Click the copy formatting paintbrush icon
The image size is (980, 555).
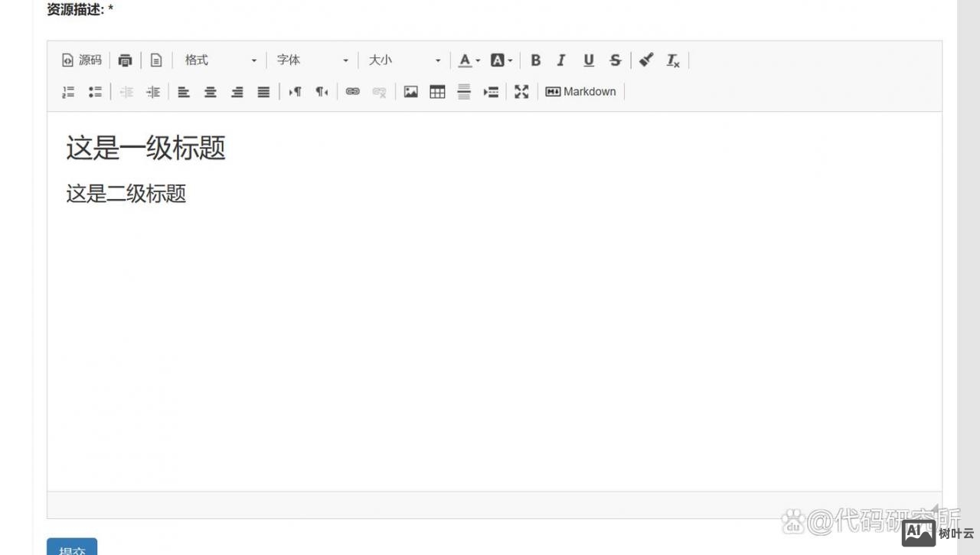pos(646,60)
